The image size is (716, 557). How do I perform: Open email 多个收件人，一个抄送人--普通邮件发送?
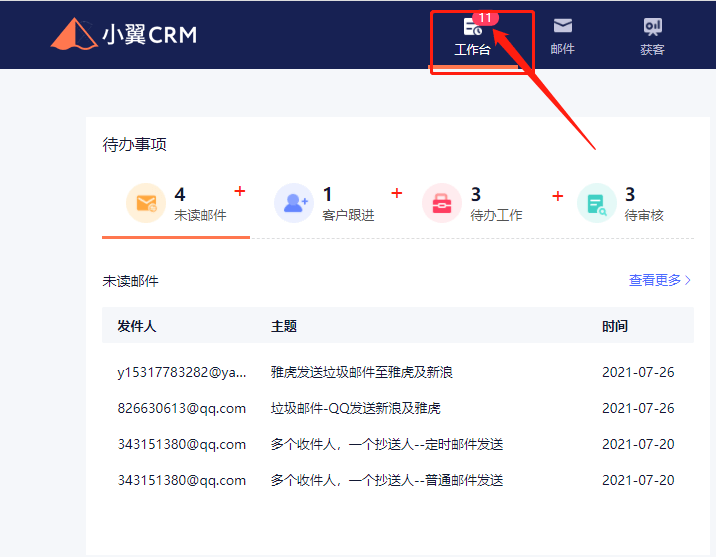click(387, 480)
